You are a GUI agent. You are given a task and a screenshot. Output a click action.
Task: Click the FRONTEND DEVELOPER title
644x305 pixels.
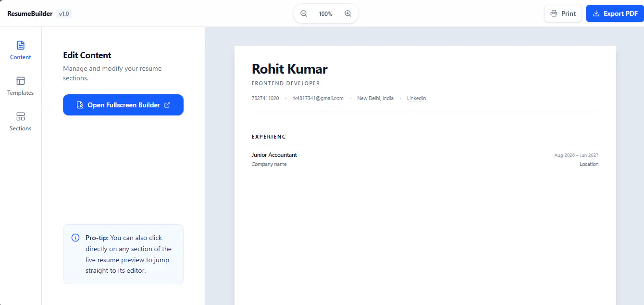[285, 83]
